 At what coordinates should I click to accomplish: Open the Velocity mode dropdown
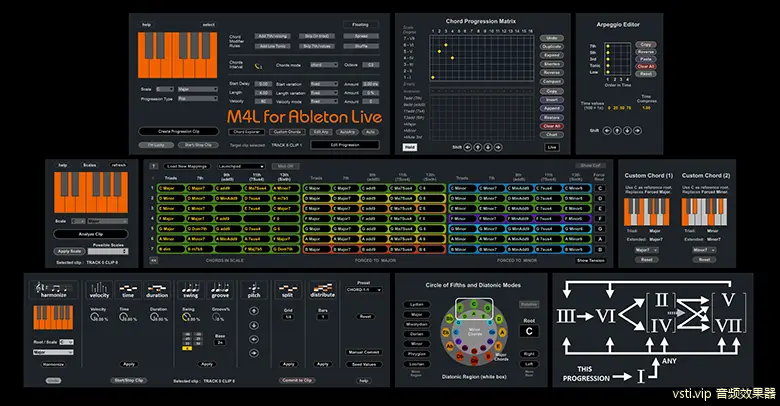pyautogui.click(x=324, y=102)
